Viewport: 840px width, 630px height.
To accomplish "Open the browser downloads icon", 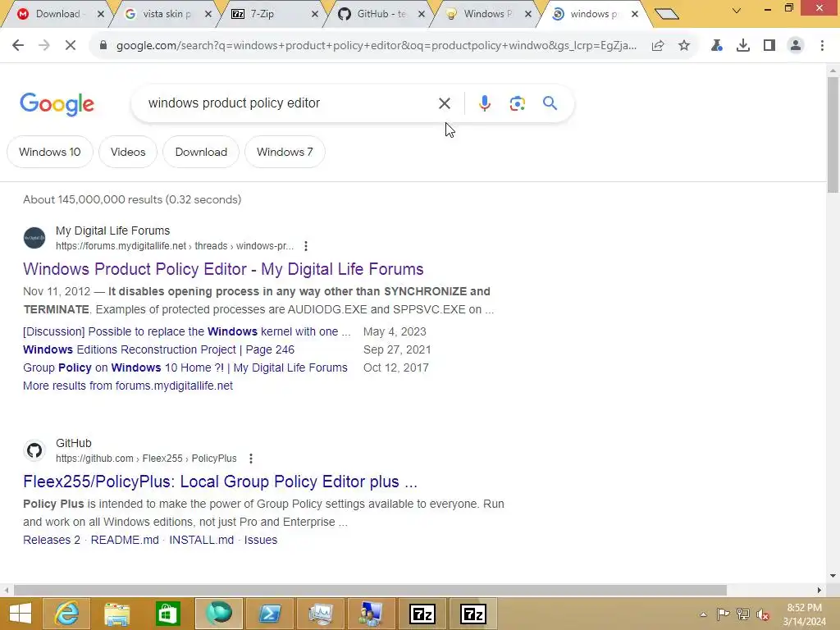I will coord(743,46).
